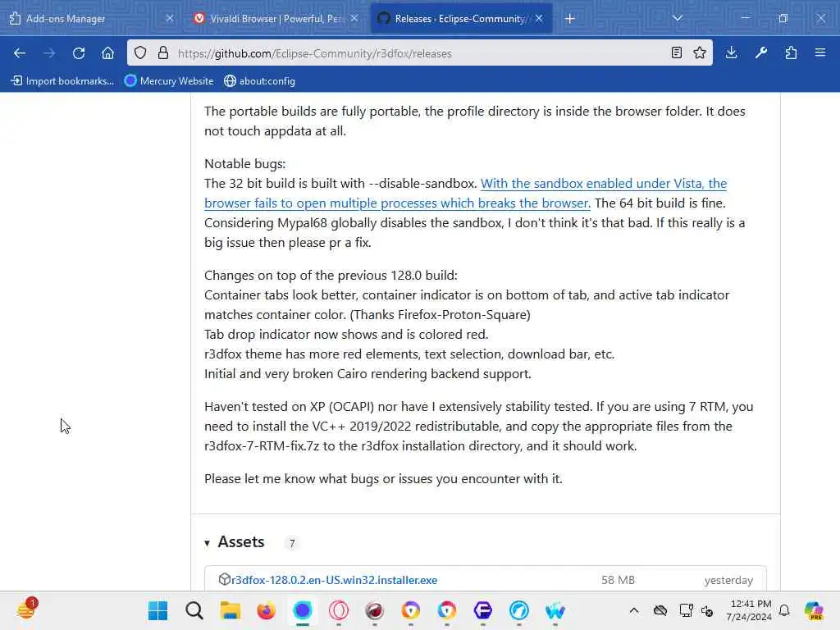Open the Opera browser taskbar icon
Screen dimensions: 840x630
tap(339, 610)
